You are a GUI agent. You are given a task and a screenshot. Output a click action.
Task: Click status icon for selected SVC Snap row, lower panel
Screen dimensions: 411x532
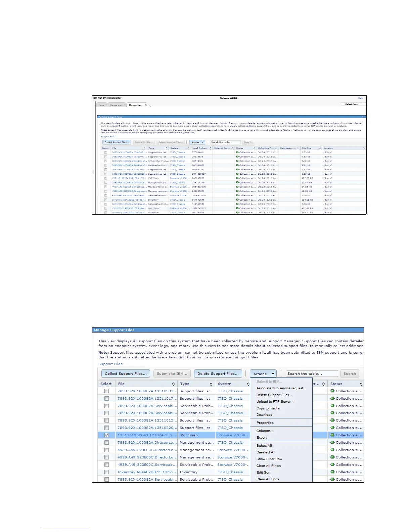click(332, 435)
